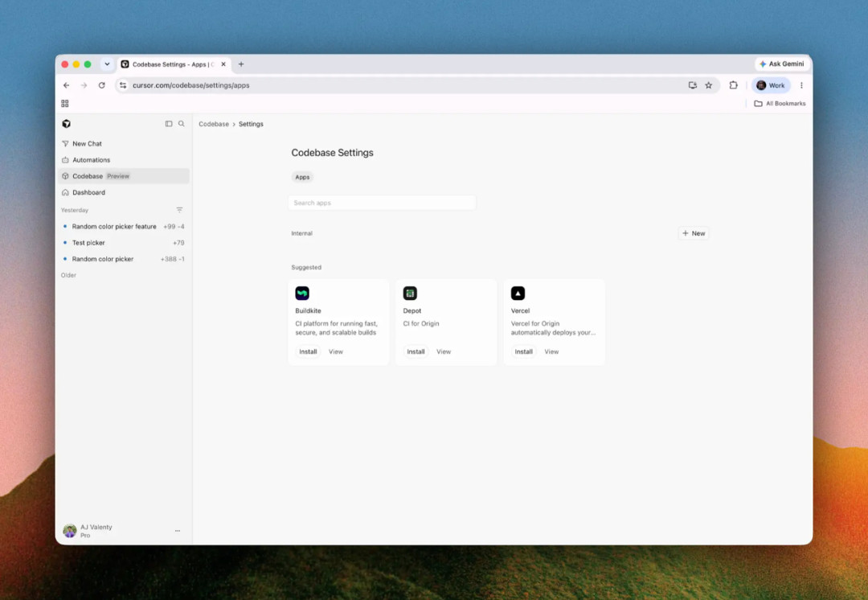
Task: Open the Random color picker chat
Action: click(x=124, y=259)
